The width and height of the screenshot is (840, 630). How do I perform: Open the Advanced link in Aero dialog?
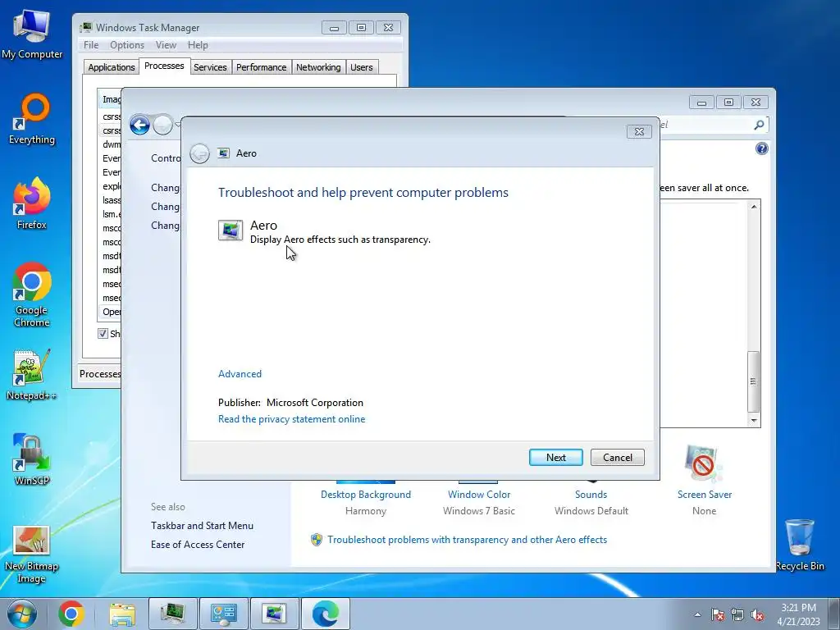[240, 374]
